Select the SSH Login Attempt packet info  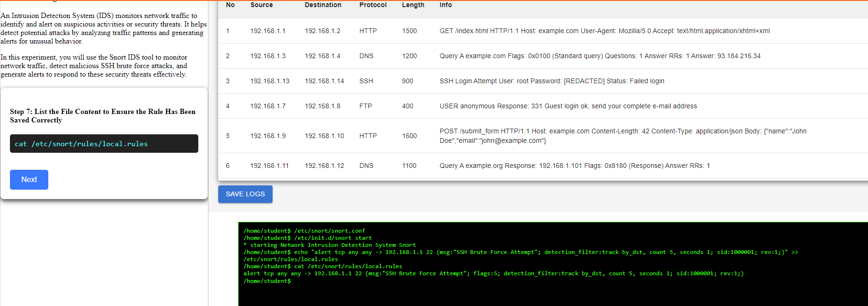(x=551, y=81)
